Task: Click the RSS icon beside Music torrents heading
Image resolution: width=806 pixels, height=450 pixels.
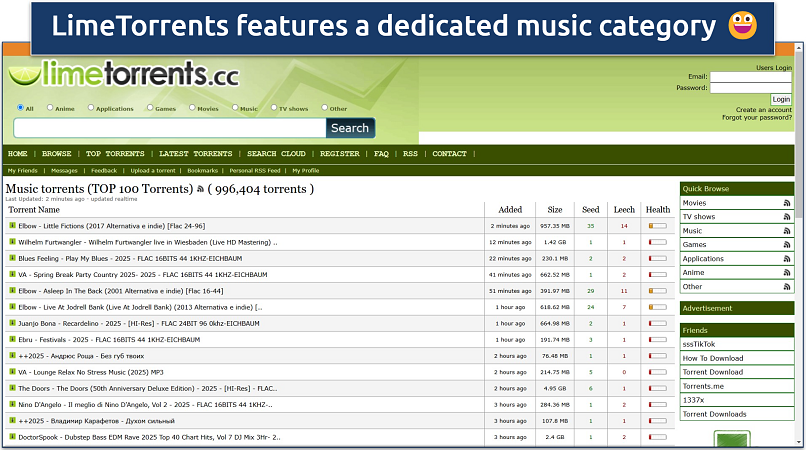Action: 200,189
